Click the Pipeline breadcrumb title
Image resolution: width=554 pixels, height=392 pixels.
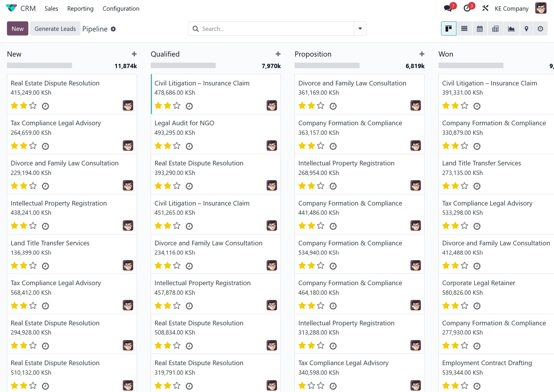(95, 29)
